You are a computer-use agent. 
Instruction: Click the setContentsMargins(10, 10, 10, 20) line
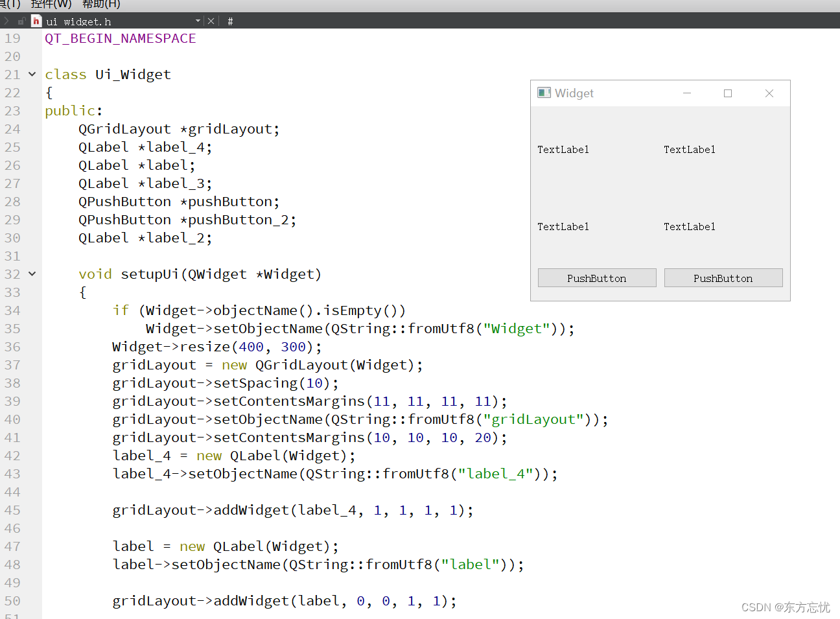click(x=310, y=438)
